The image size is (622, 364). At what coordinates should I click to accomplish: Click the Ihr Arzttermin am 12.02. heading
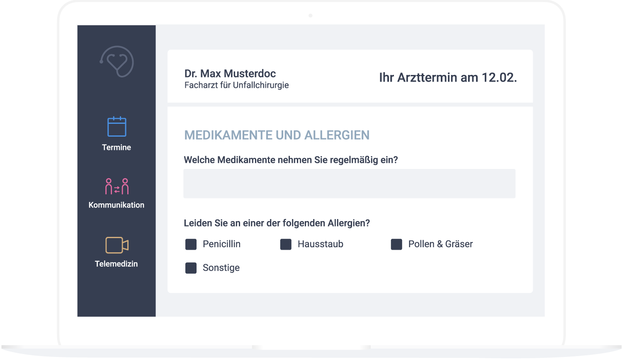point(448,77)
